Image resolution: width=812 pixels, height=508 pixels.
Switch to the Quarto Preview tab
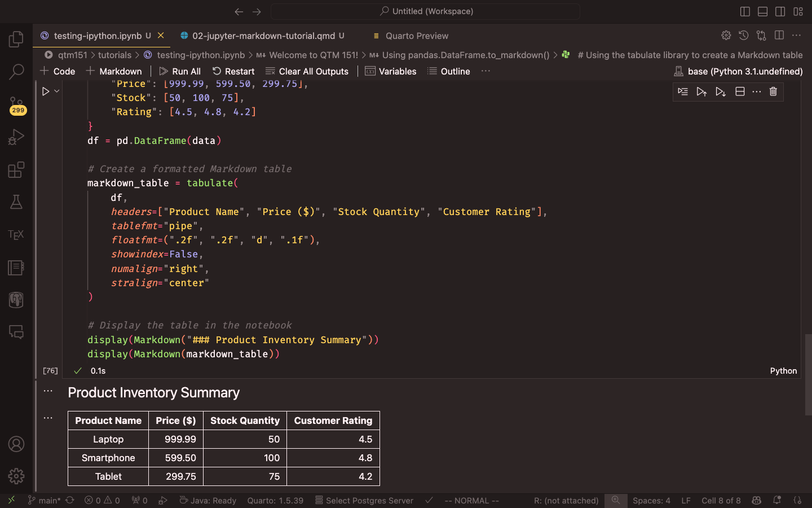[x=417, y=36]
